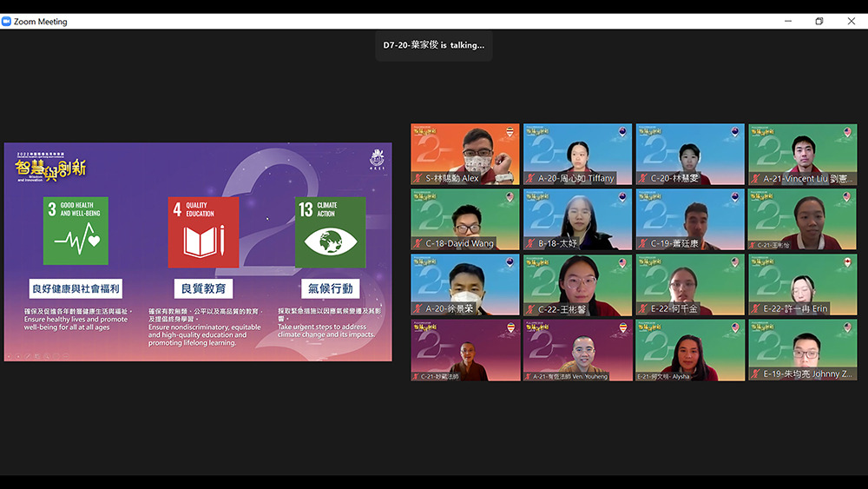This screenshot has width=868, height=489.
Task: Restore down the Zoom Meeting window
Action: coord(819,22)
